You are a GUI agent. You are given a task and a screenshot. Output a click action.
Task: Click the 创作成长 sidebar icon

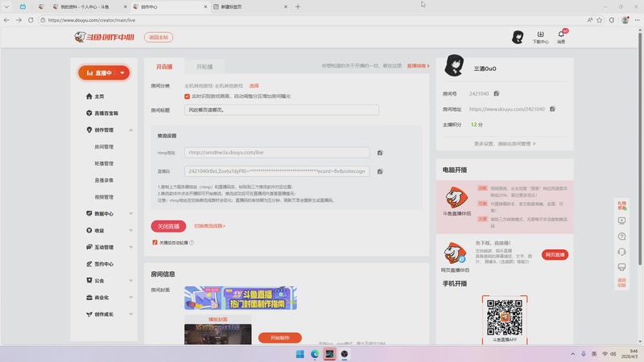(89, 314)
